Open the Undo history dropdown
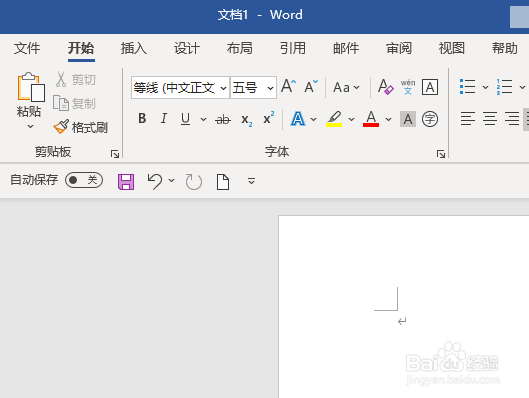The image size is (529, 398). click(171, 180)
